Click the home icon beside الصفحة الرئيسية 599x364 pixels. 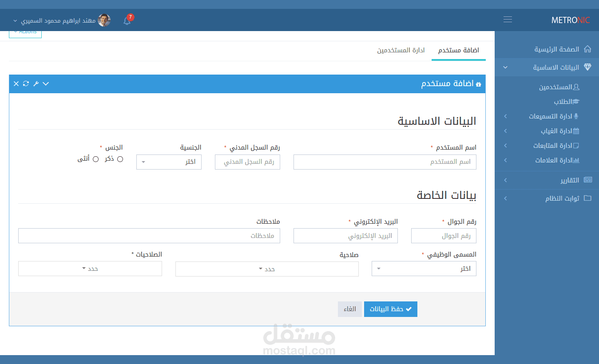[x=587, y=49]
